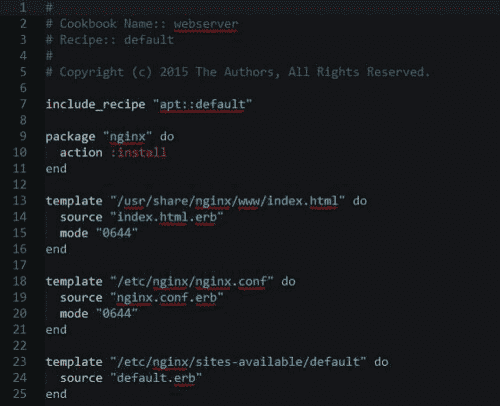
Task: Click "default.erb" source string on line 24
Action: click(x=156, y=378)
